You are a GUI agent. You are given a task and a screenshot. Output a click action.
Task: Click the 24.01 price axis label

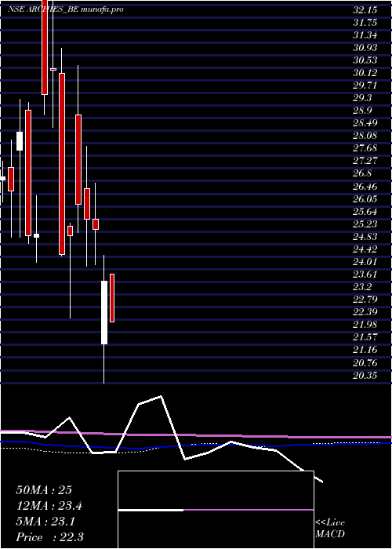pos(365,262)
